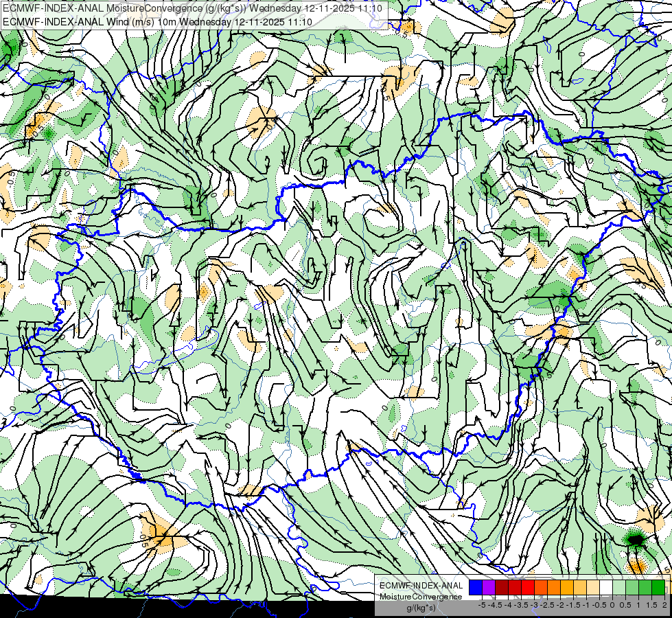
Task: Click the medium green swatch between 1 and 1.5
Action: tap(645, 587)
